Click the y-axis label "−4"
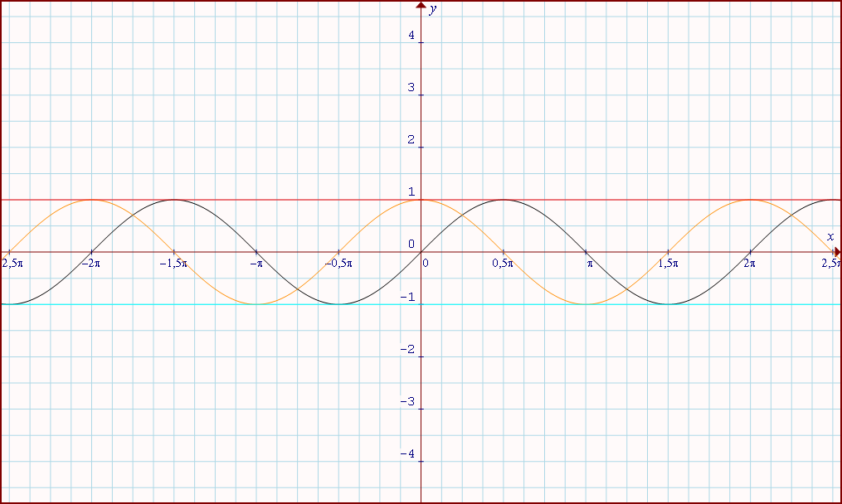842x504 pixels. click(x=406, y=453)
